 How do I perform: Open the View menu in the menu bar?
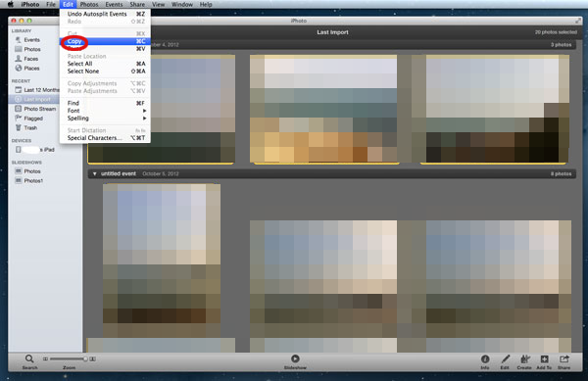pos(158,4)
